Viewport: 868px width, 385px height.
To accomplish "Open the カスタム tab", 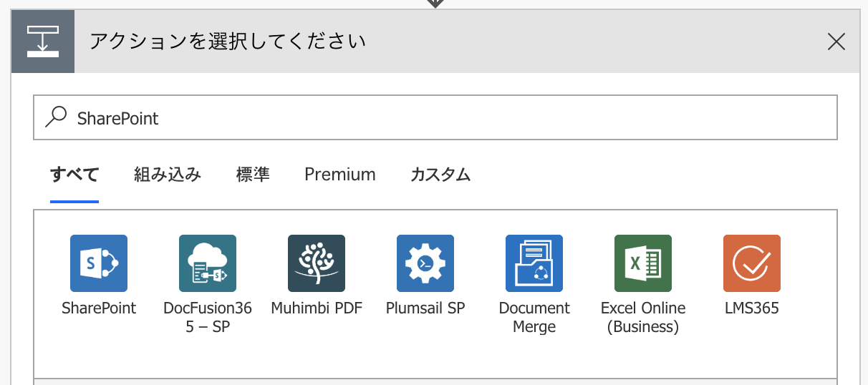I will 440,174.
